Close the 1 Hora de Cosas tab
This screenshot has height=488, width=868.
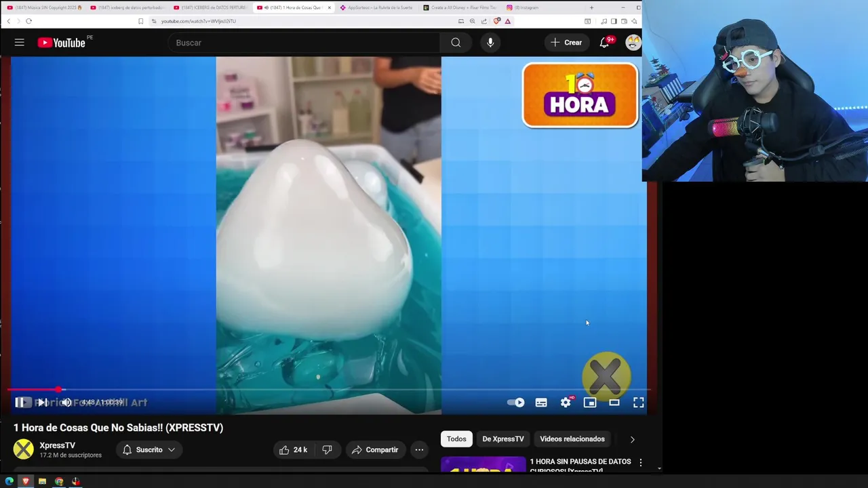pos(330,7)
